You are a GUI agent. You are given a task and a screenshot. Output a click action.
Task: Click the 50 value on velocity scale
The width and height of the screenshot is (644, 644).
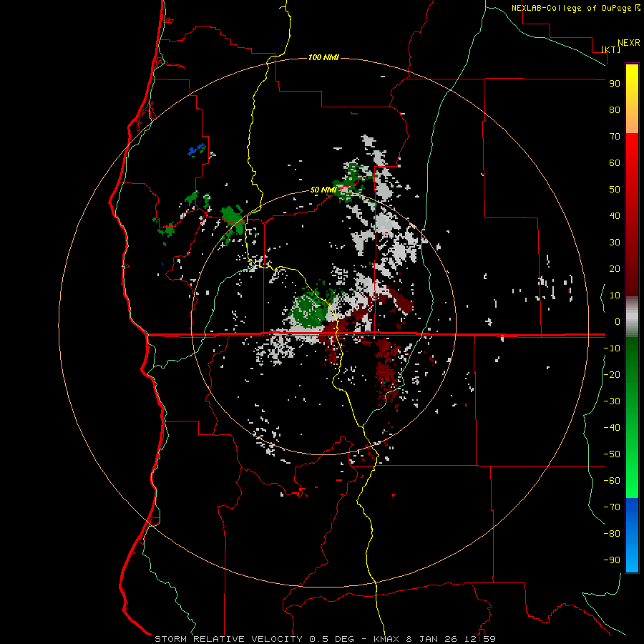[615, 190]
